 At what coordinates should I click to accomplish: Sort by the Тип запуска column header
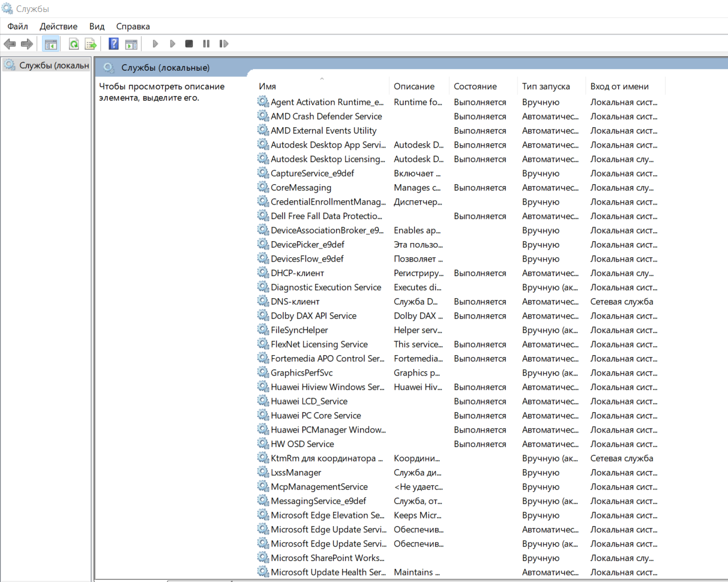[552, 86]
